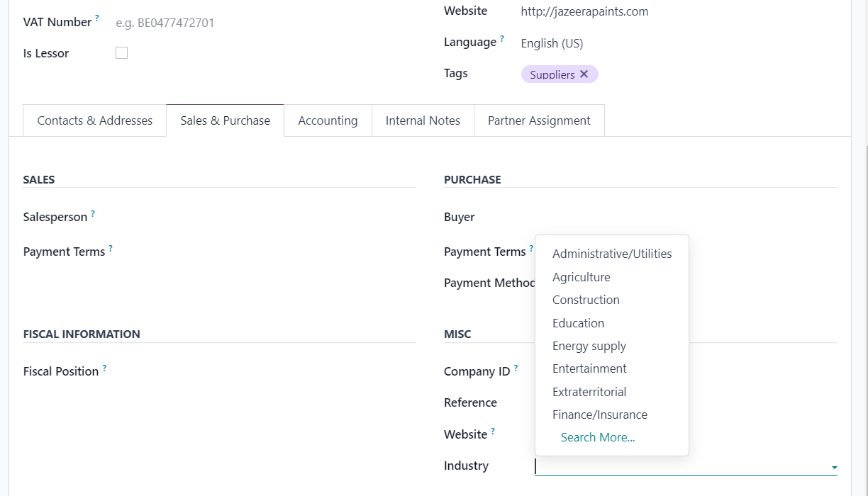Viewport: 868px width, 496px height.
Task: Pick Agriculture in the industry dropdown
Action: [581, 277]
